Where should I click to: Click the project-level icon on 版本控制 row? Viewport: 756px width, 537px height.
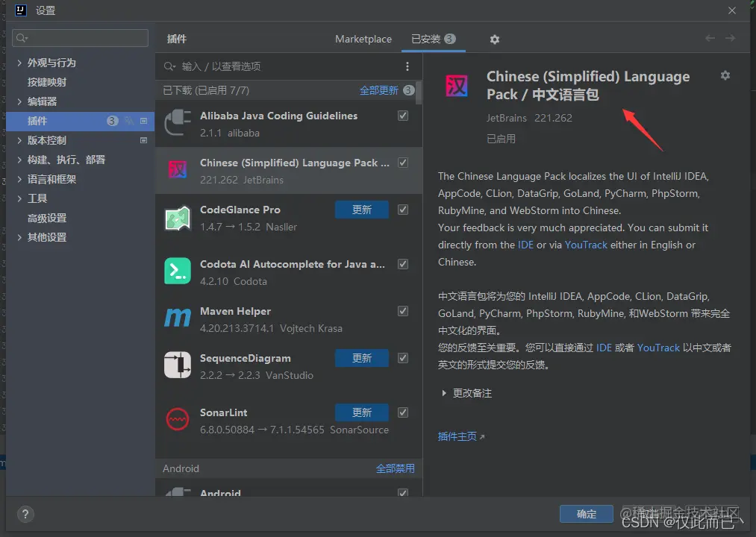tap(144, 140)
